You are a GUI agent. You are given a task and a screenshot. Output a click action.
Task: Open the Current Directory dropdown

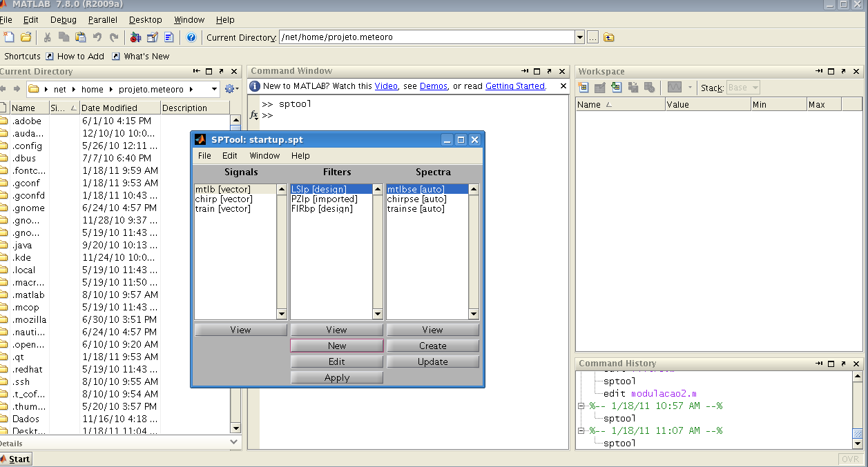coord(579,37)
